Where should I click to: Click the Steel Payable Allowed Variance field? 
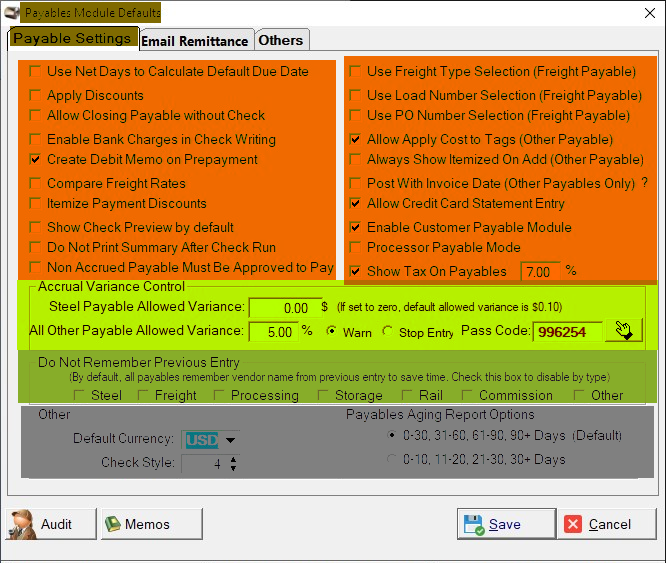(x=285, y=308)
